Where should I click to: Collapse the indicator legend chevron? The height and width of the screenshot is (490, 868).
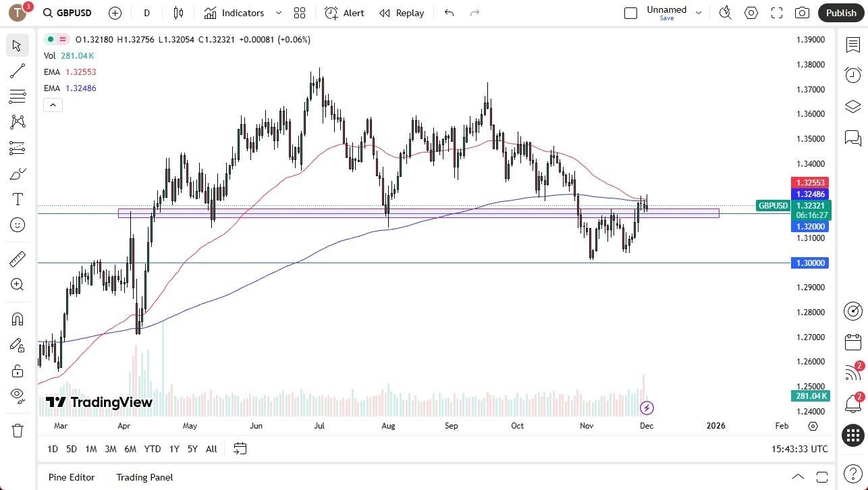click(53, 105)
